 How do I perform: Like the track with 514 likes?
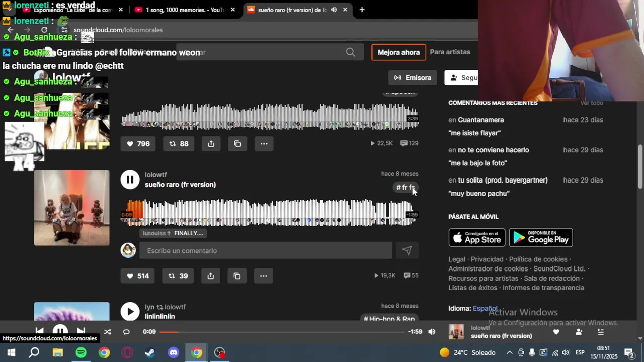tap(138, 276)
